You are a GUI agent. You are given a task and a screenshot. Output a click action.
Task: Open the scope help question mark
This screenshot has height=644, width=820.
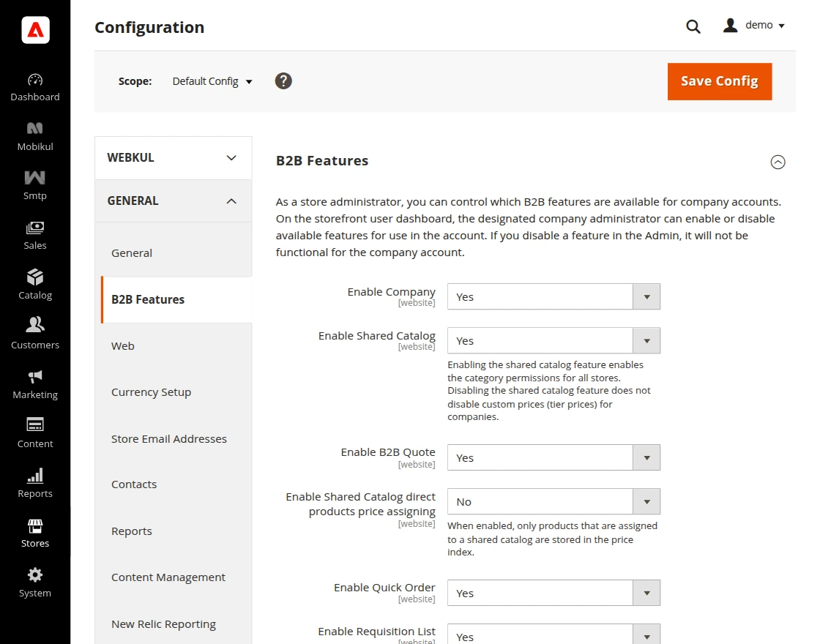tap(283, 81)
